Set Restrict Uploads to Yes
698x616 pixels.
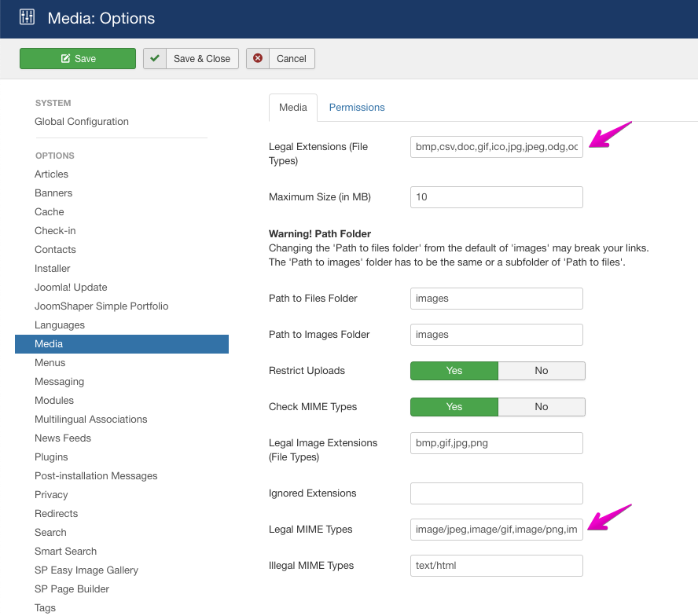(454, 371)
